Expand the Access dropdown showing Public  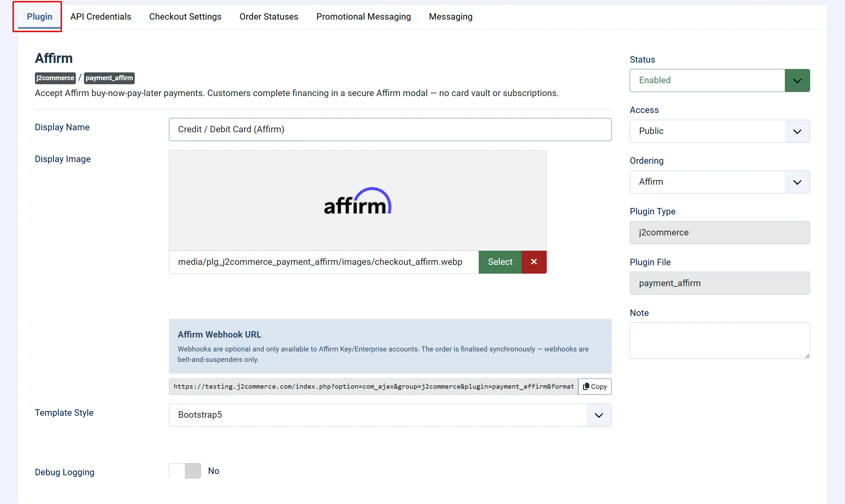[719, 131]
